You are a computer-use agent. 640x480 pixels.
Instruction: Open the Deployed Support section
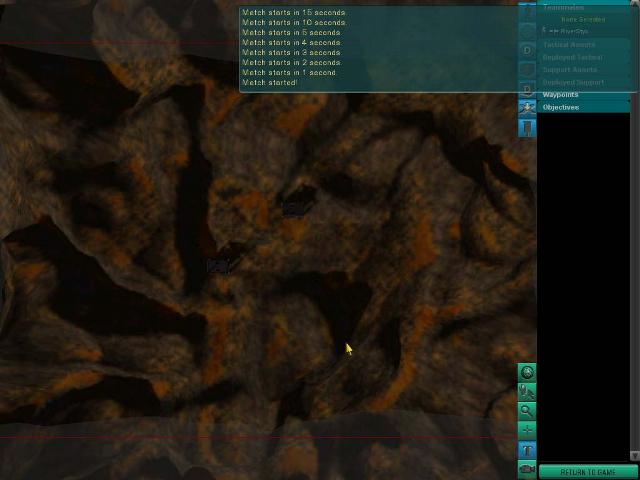(583, 82)
